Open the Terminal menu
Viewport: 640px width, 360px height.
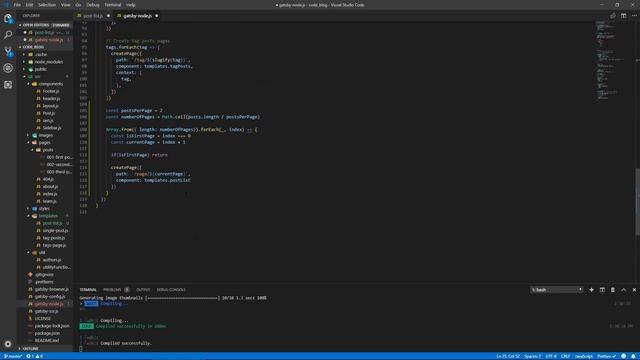point(113,5)
